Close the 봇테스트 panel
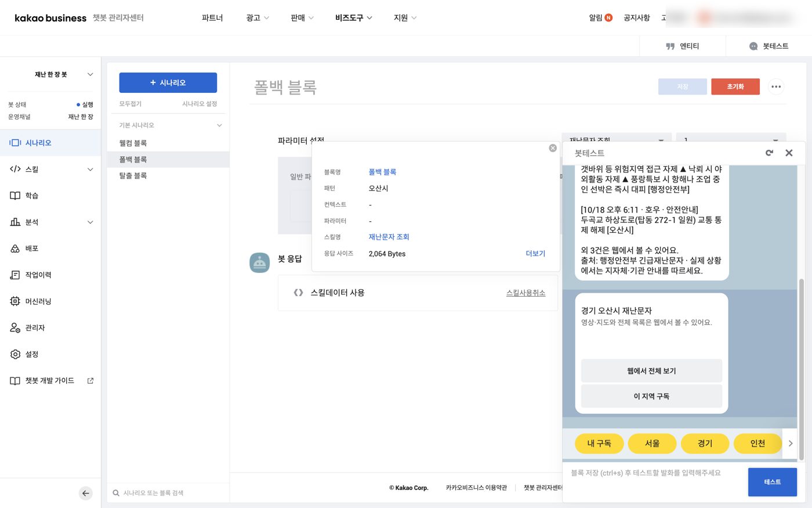This screenshot has height=508, width=812. (x=789, y=153)
